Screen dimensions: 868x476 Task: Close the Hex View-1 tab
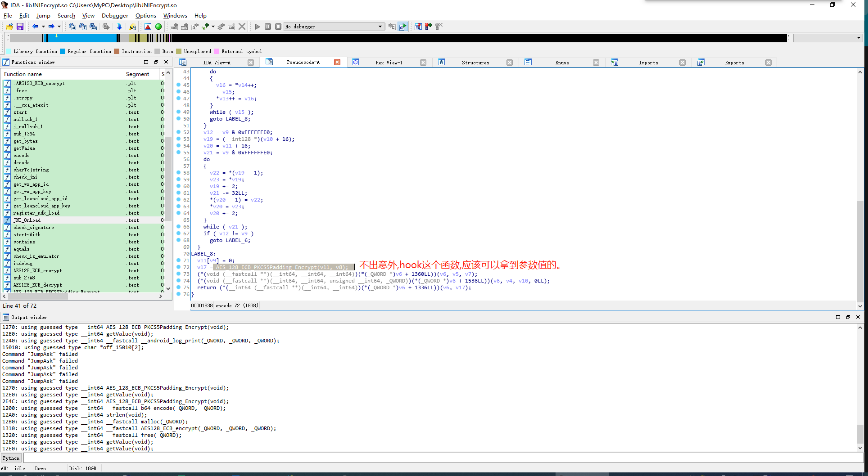[423, 63]
